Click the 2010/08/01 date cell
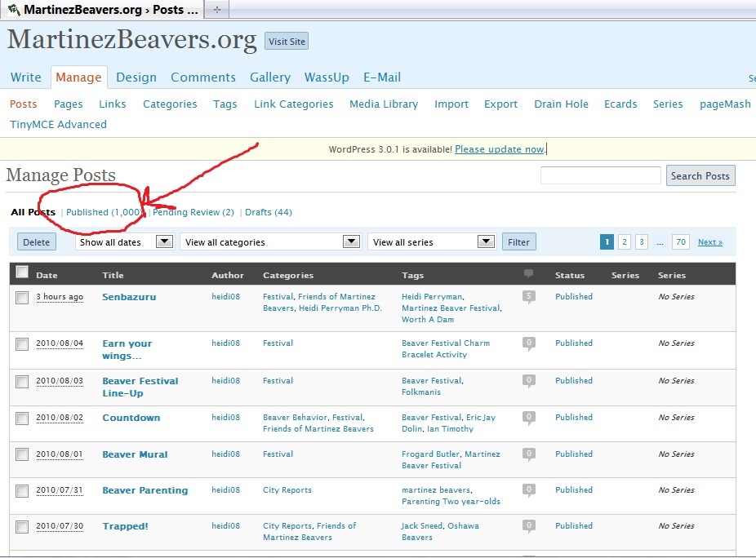The width and height of the screenshot is (756, 558). click(x=60, y=454)
